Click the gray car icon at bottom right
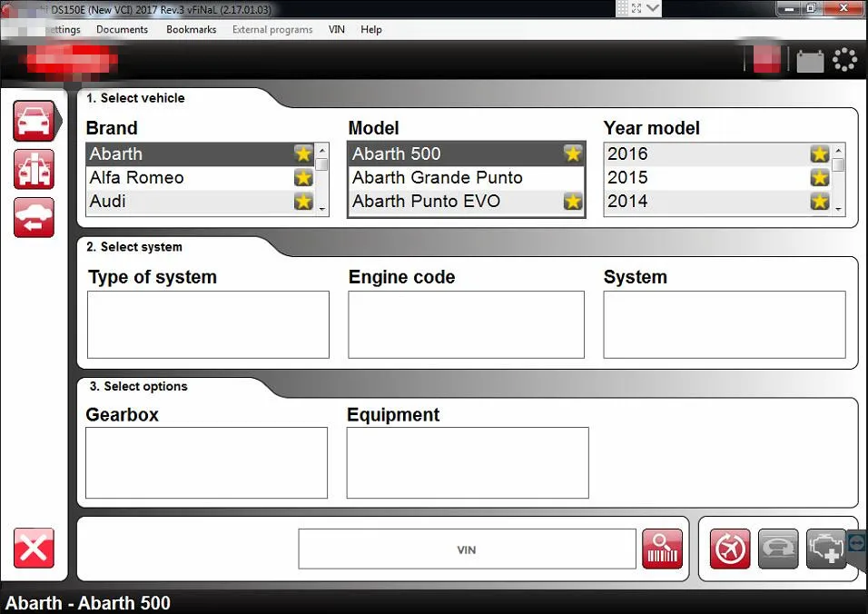868x614 pixels. click(778, 550)
